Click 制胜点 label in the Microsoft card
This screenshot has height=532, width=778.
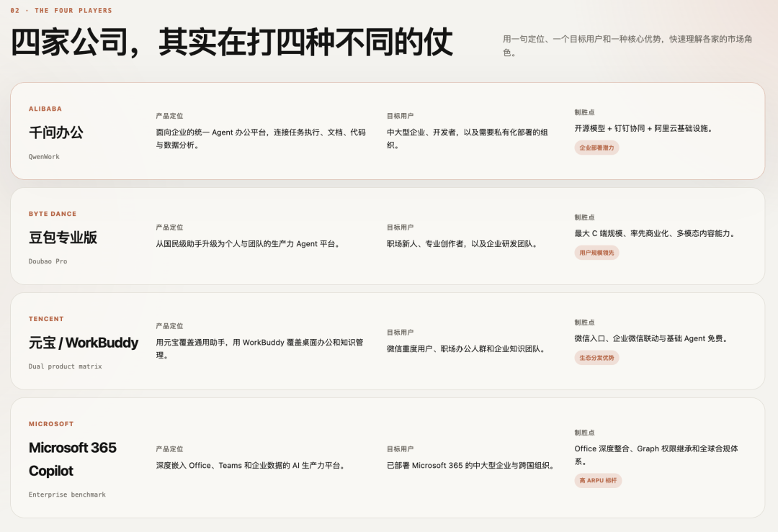point(584,433)
